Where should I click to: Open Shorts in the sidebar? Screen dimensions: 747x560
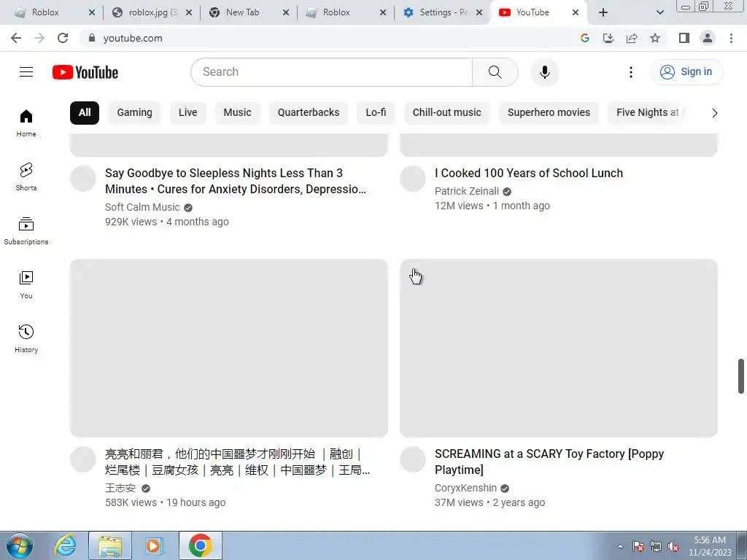[x=26, y=177]
